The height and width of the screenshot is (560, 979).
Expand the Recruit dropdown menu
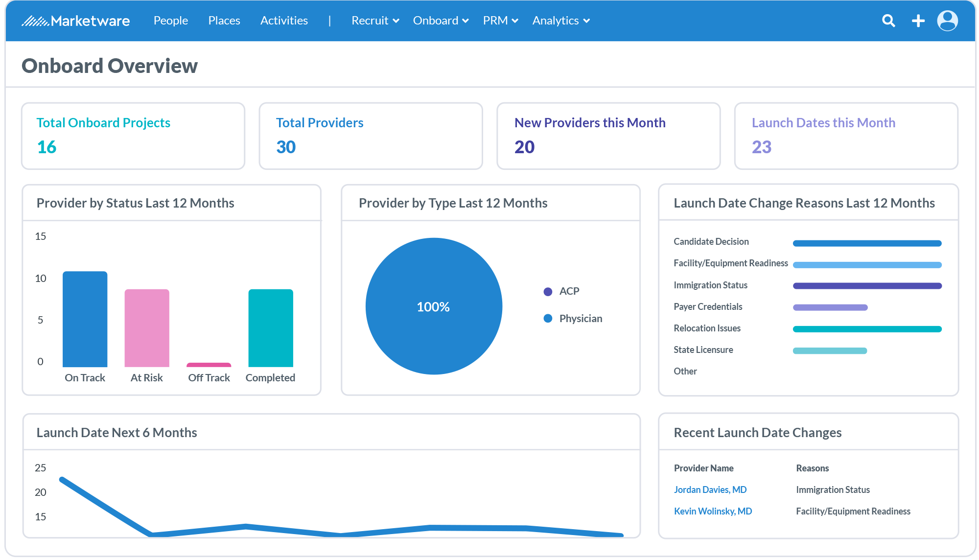pos(375,21)
